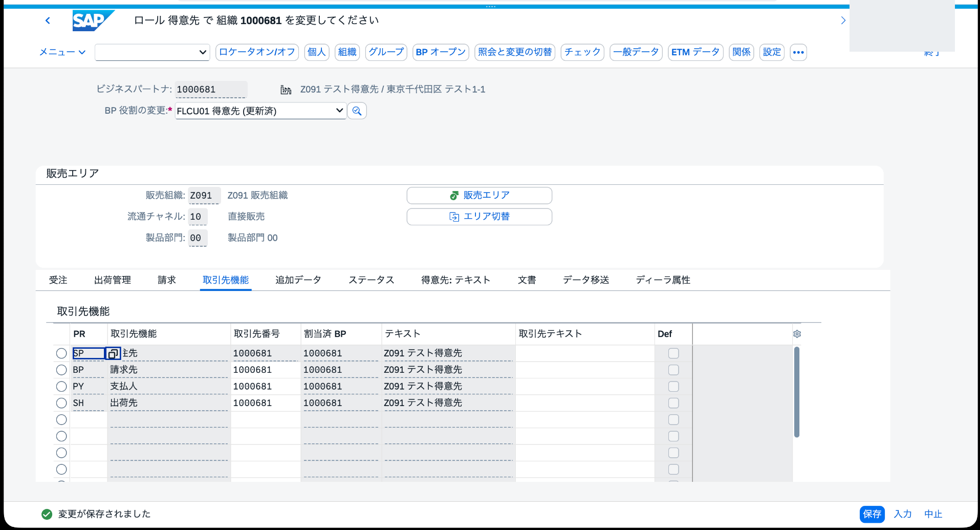Viewport: 980px width, 530px height.
Task: Open the データ移送 tab
Action: (586, 280)
